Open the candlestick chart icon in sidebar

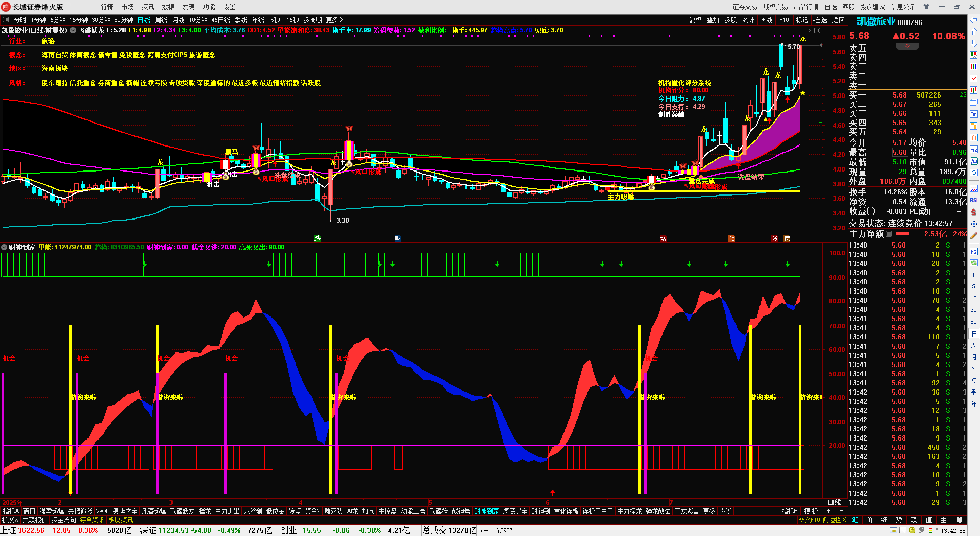[x=974, y=90]
